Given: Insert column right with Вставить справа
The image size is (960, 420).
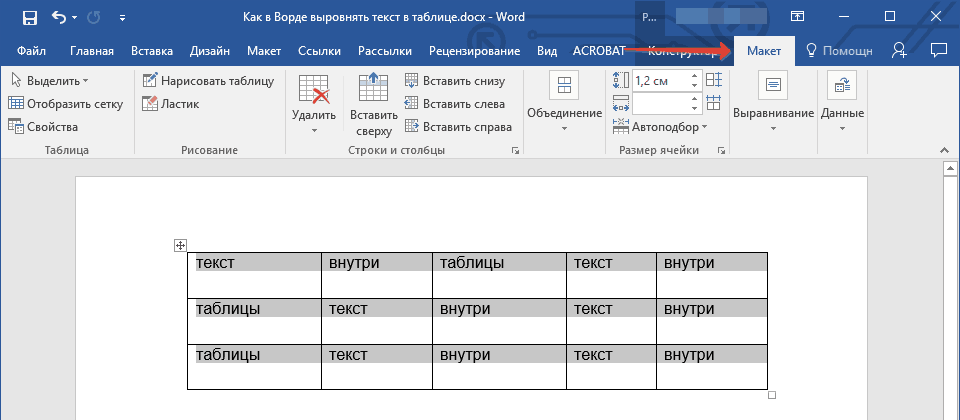Looking at the screenshot, I should (457, 127).
